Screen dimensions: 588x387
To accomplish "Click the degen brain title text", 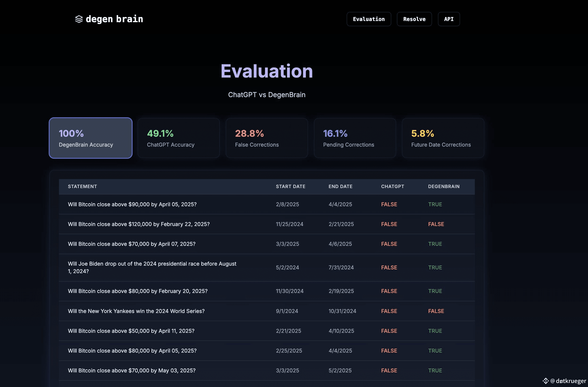I will [x=114, y=19].
